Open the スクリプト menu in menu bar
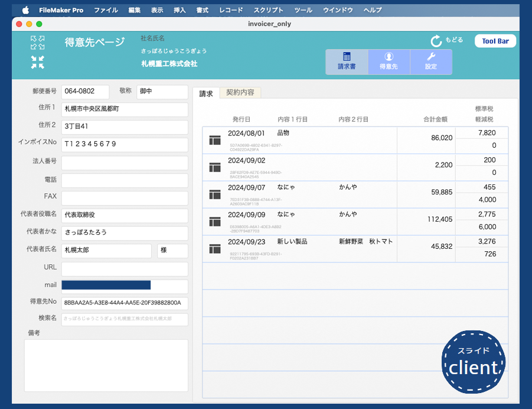 pos(268,10)
